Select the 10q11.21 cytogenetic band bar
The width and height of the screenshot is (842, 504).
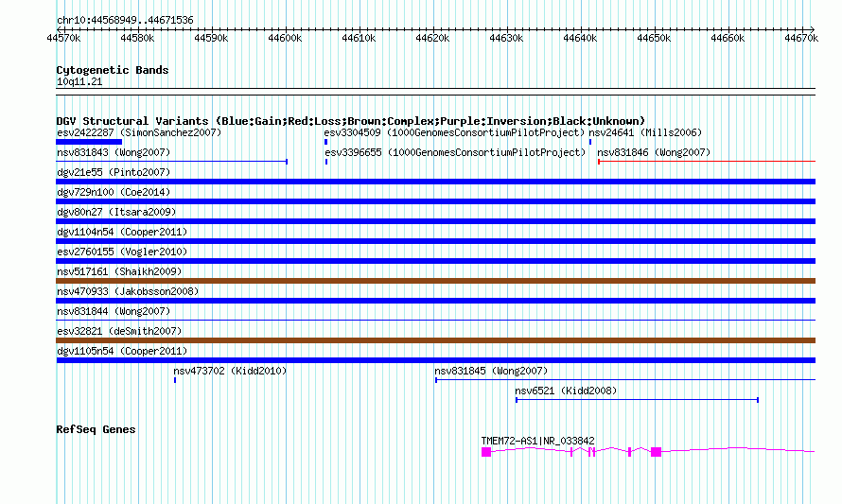click(x=435, y=92)
